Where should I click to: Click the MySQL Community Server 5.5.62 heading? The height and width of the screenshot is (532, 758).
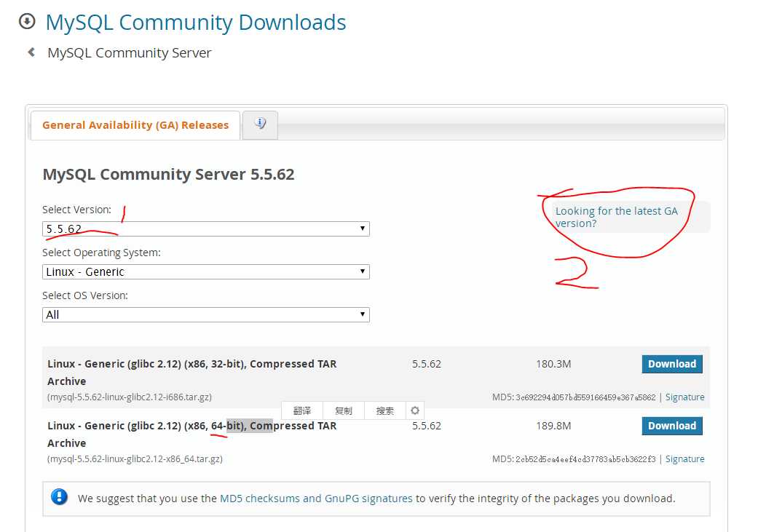click(169, 175)
